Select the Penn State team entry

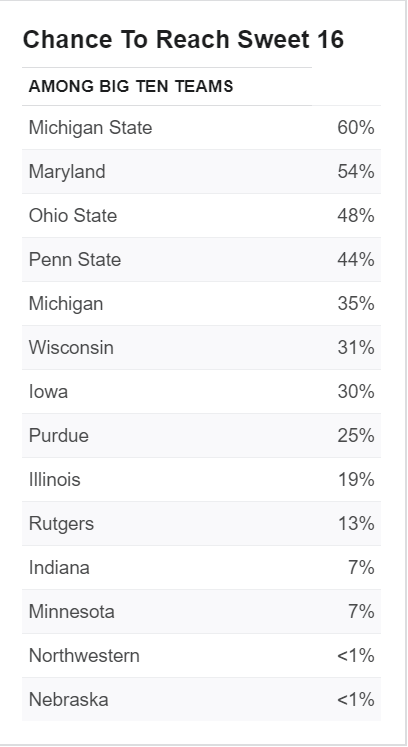(x=75, y=260)
